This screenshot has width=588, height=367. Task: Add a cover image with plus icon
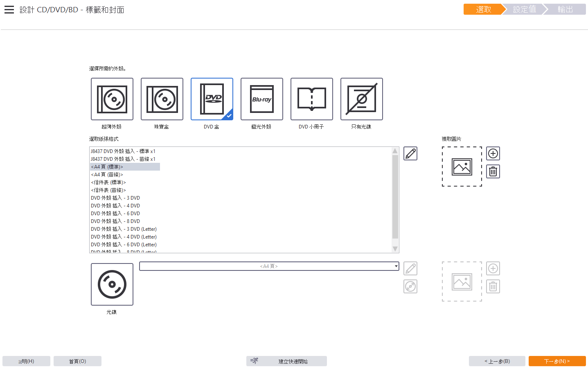493,153
